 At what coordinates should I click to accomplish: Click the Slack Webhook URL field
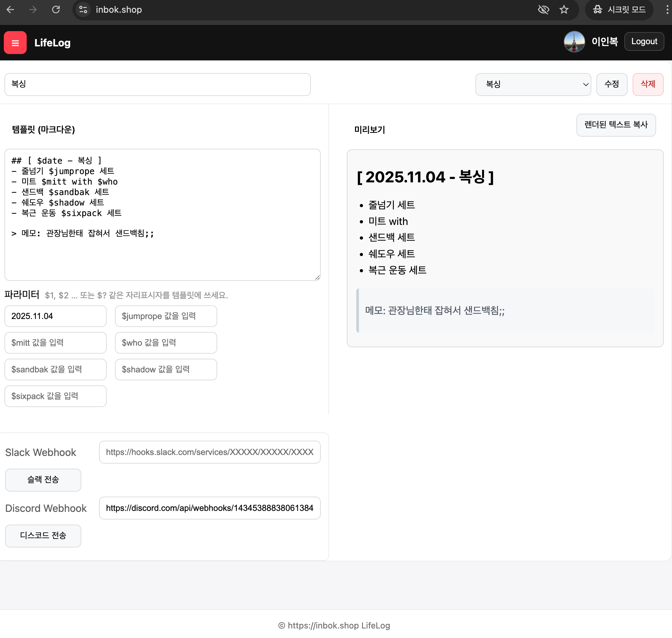(x=209, y=452)
